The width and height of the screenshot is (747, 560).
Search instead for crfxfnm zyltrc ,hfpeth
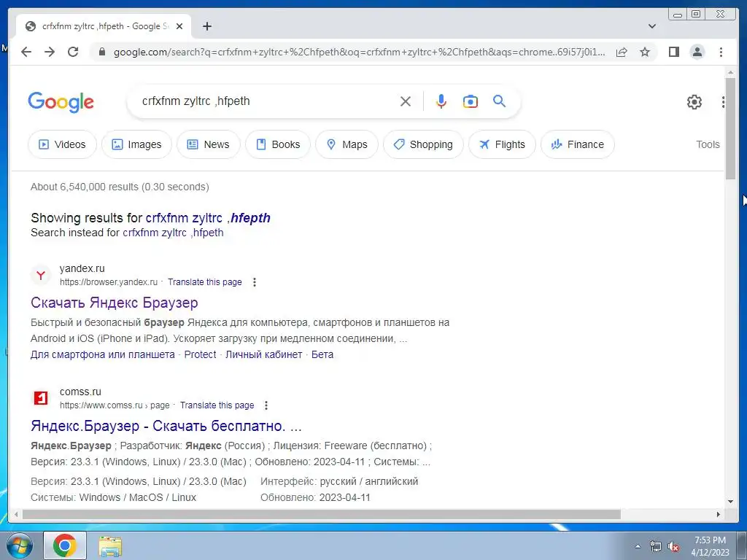click(173, 233)
